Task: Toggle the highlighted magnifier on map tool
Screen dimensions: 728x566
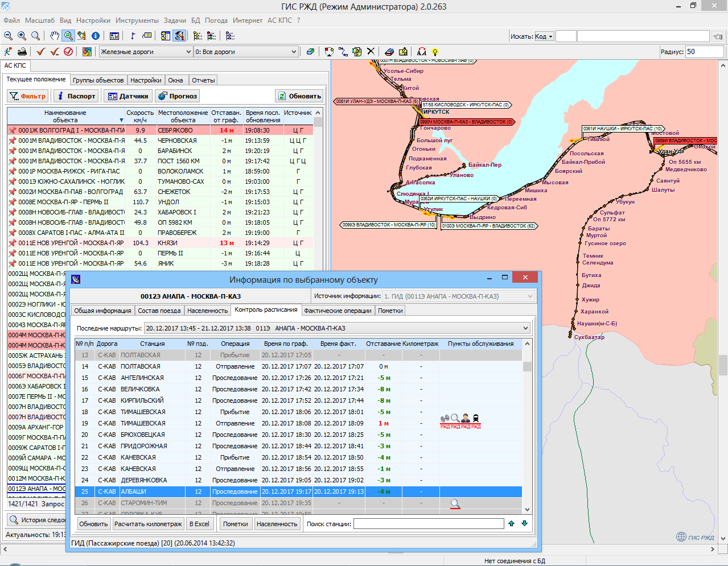Action: pyautogui.click(x=68, y=36)
